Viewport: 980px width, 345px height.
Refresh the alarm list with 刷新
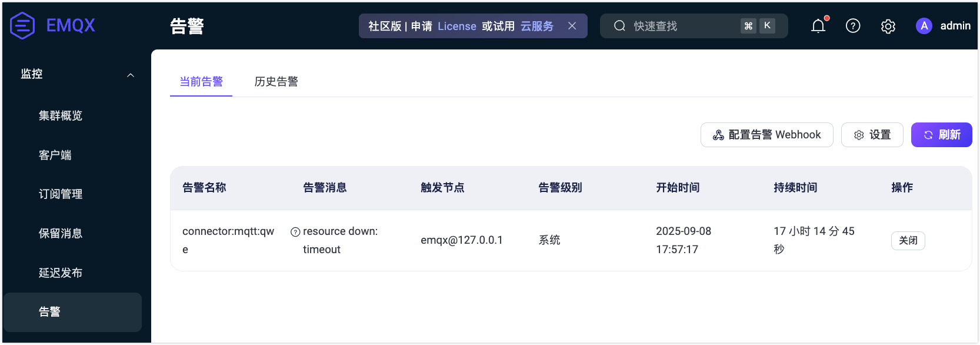click(x=941, y=135)
